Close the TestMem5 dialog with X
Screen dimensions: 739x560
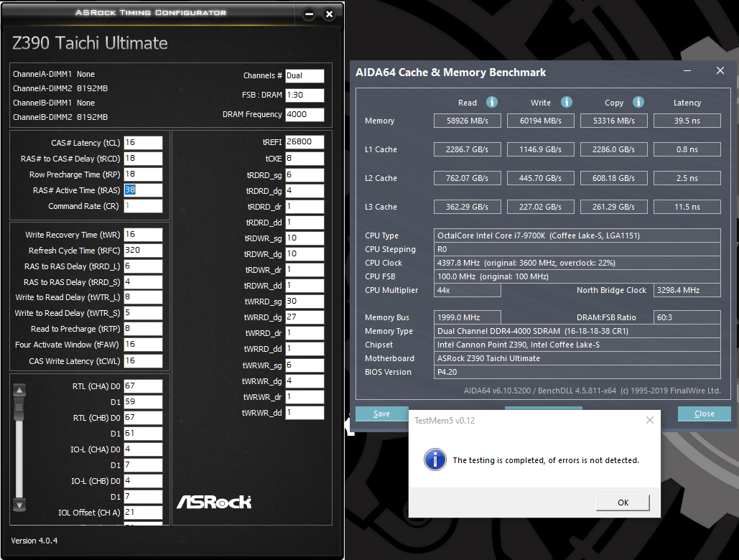[649, 420]
